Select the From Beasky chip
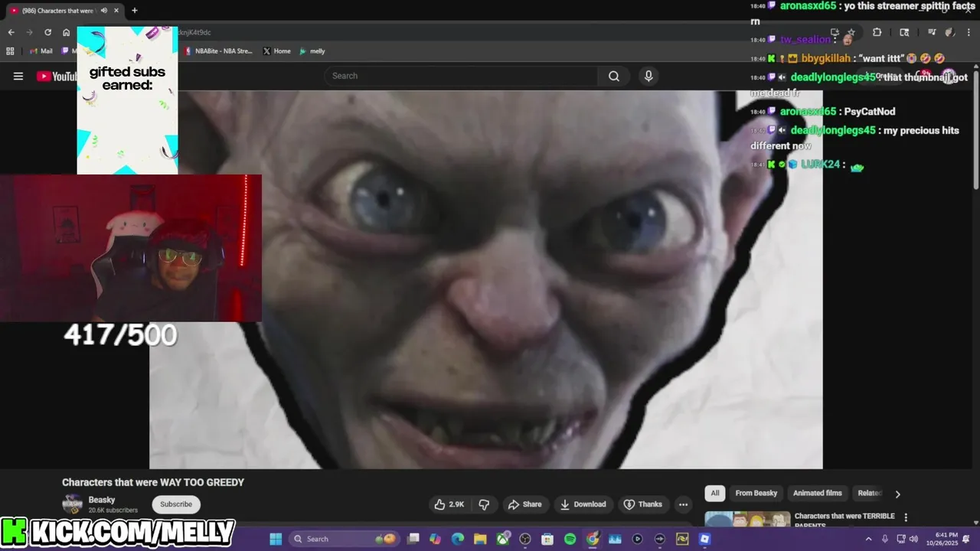The height and width of the screenshot is (551, 980). 756,494
